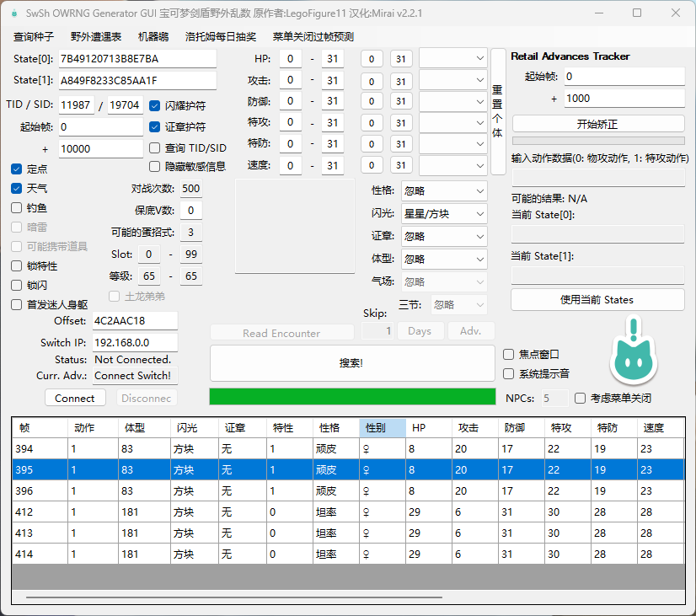Open the 性格 dropdown
This screenshot has width=696, height=616.
pos(444,190)
